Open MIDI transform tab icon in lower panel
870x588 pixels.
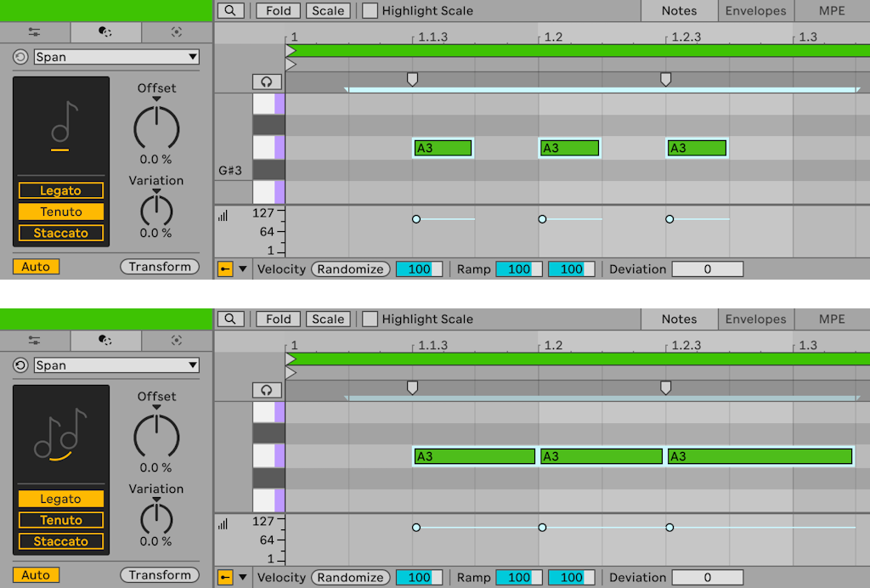pos(105,341)
